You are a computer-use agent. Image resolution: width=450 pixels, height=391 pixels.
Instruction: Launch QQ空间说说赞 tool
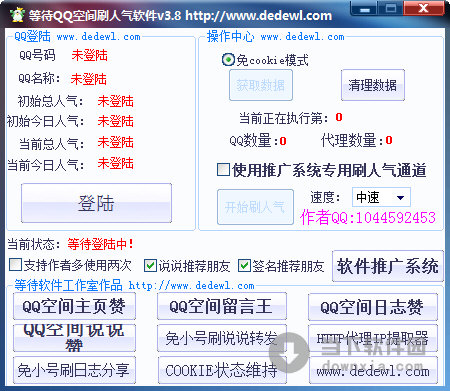(74, 338)
